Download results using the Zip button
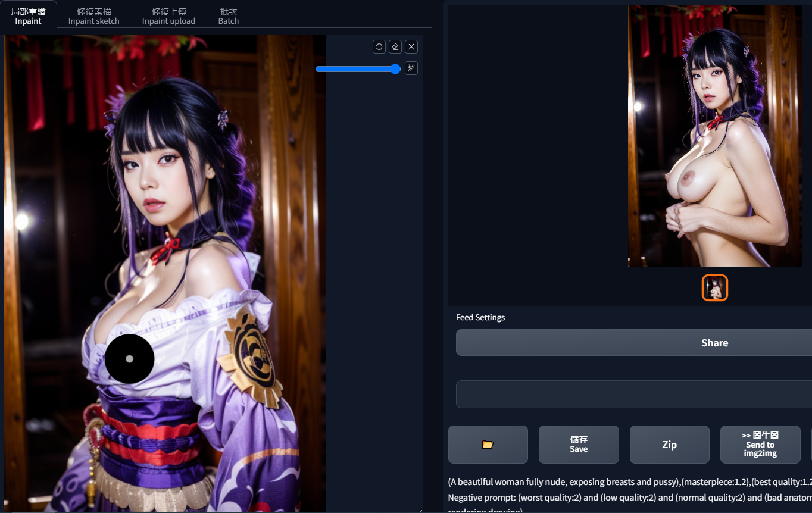This screenshot has width=812, height=513. tap(669, 445)
